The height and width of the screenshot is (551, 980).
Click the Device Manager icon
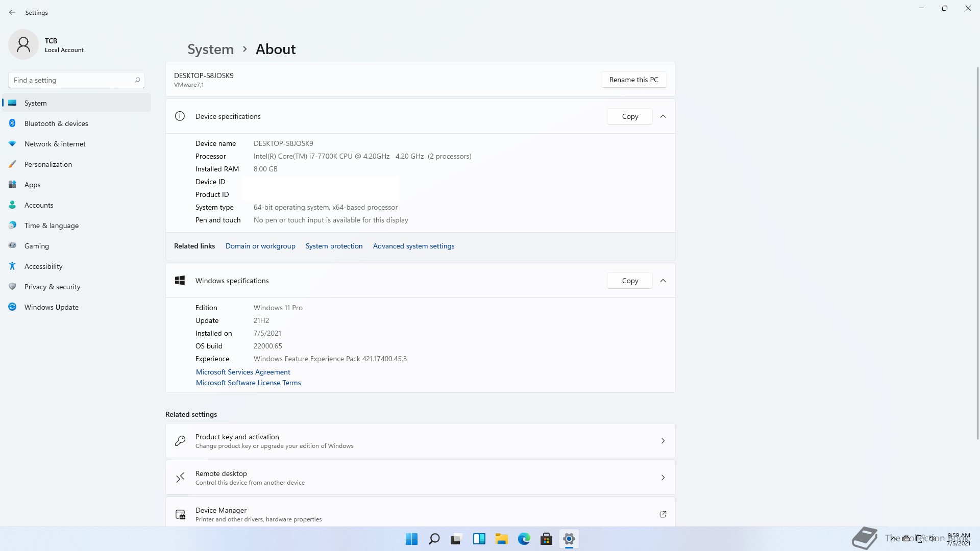[180, 514]
